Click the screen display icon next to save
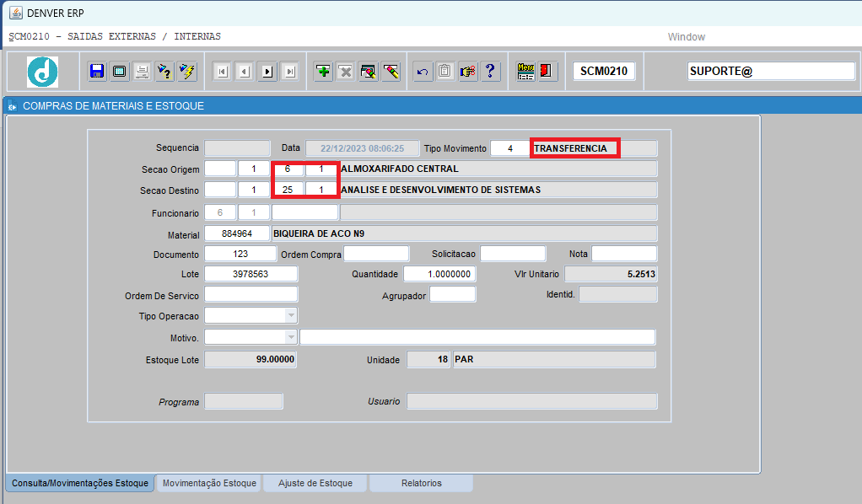 (x=119, y=72)
